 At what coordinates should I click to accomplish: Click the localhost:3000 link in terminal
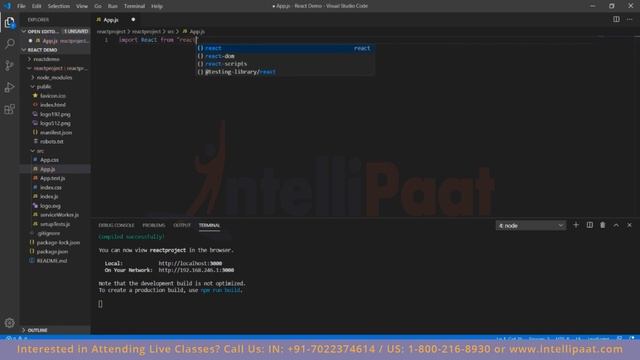click(x=190, y=263)
